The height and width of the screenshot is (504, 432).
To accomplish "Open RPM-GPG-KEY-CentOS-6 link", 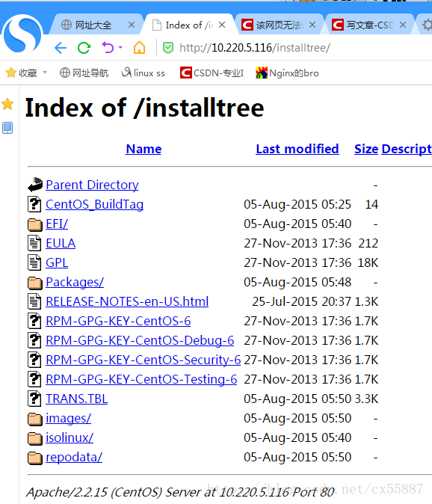I will coord(118,321).
